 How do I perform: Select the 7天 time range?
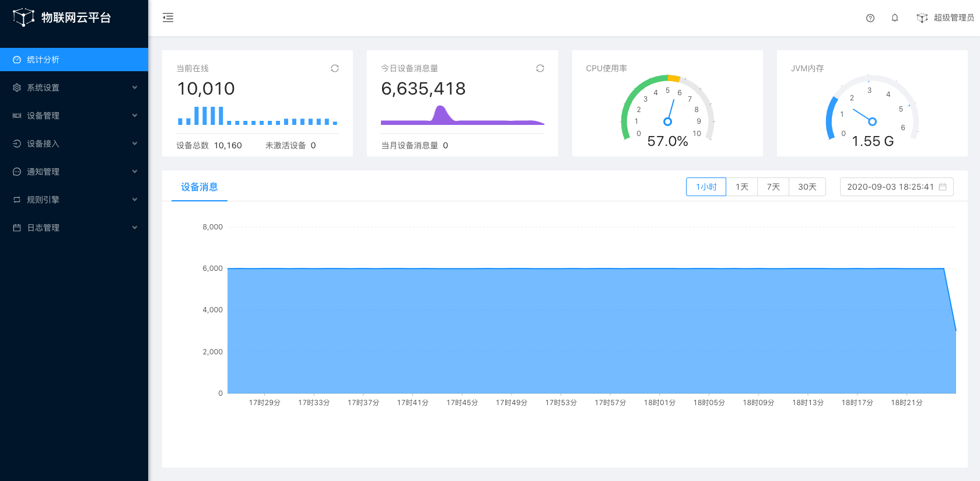click(x=773, y=187)
